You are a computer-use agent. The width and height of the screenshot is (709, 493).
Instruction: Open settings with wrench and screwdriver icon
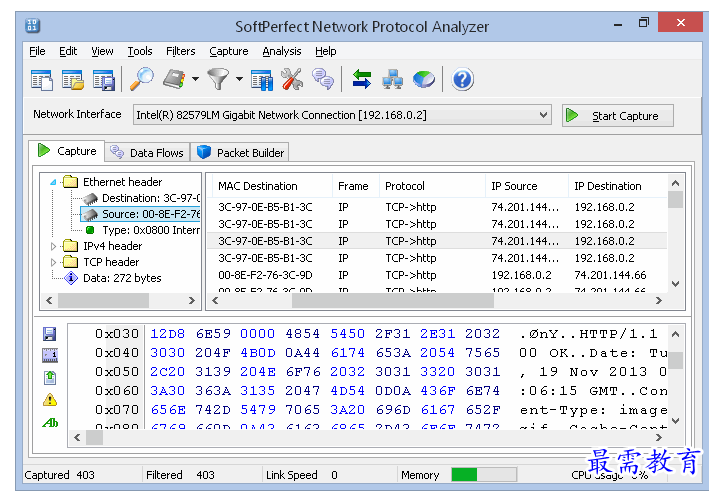[x=292, y=79]
